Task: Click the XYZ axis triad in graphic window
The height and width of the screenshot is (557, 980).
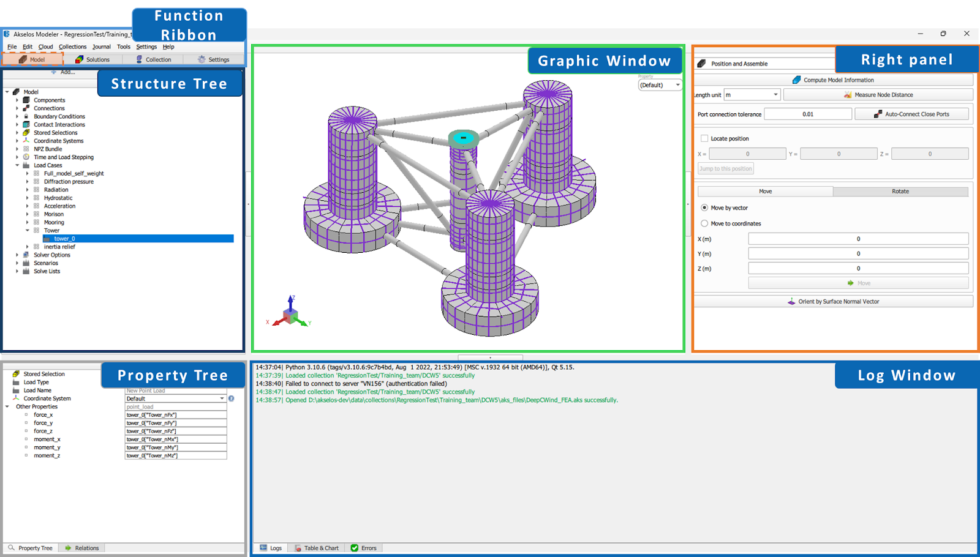Action: [x=290, y=312]
